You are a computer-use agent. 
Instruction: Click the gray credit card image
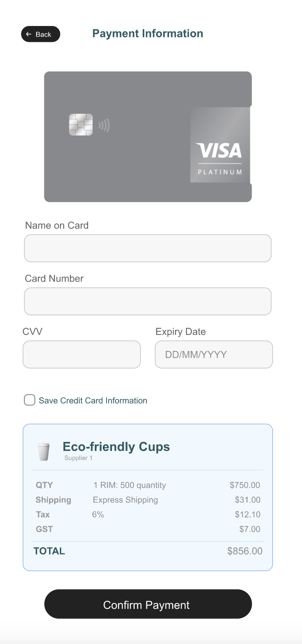click(x=148, y=137)
